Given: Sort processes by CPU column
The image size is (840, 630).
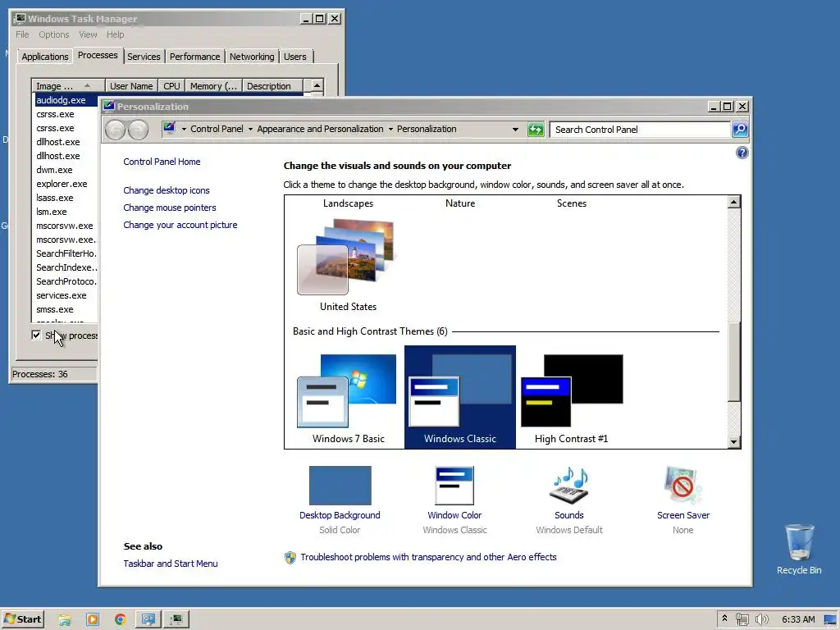Looking at the screenshot, I should 171,86.
